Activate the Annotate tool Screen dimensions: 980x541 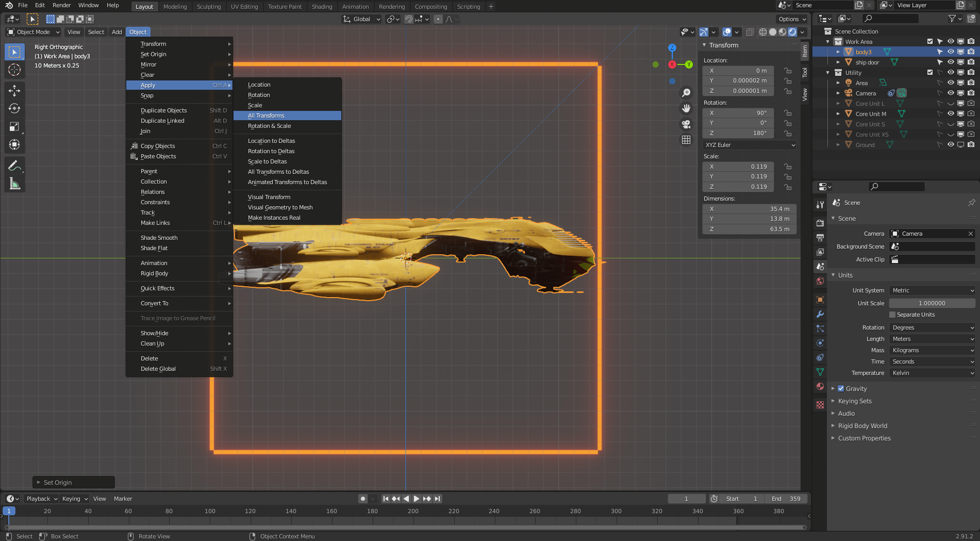(14, 165)
